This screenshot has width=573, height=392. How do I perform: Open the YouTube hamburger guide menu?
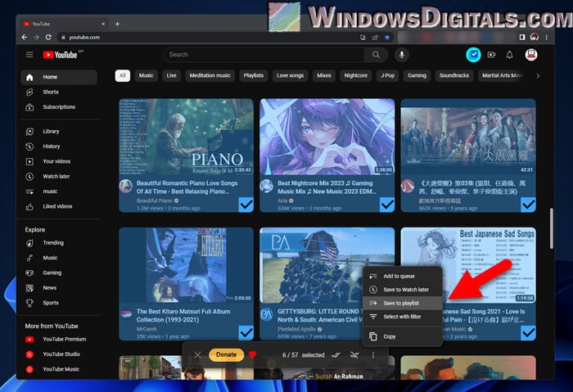pos(29,55)
